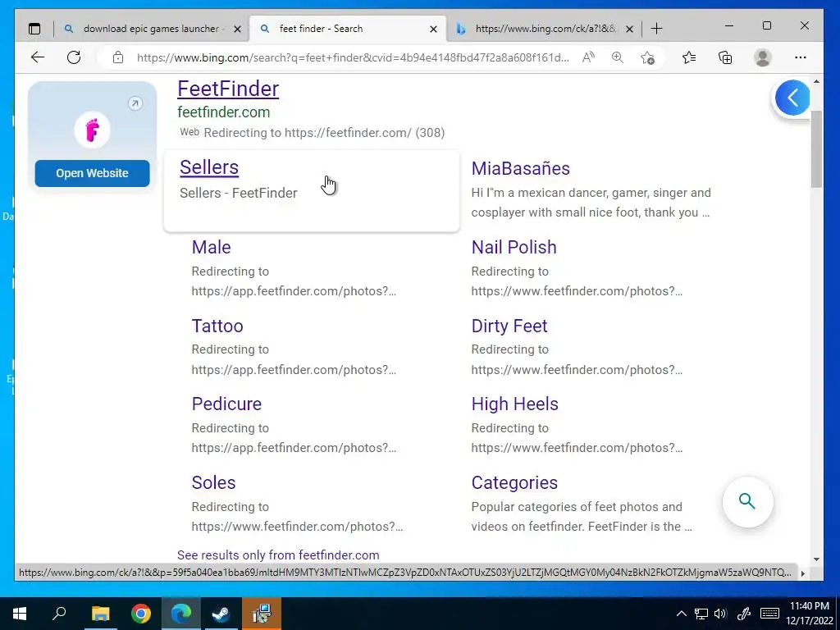Image resolution: width=840 pixels, height=630 pixels.
Task: Open the FeetFinder result title link
Action: pyautogui.click(x=228, y=89)
